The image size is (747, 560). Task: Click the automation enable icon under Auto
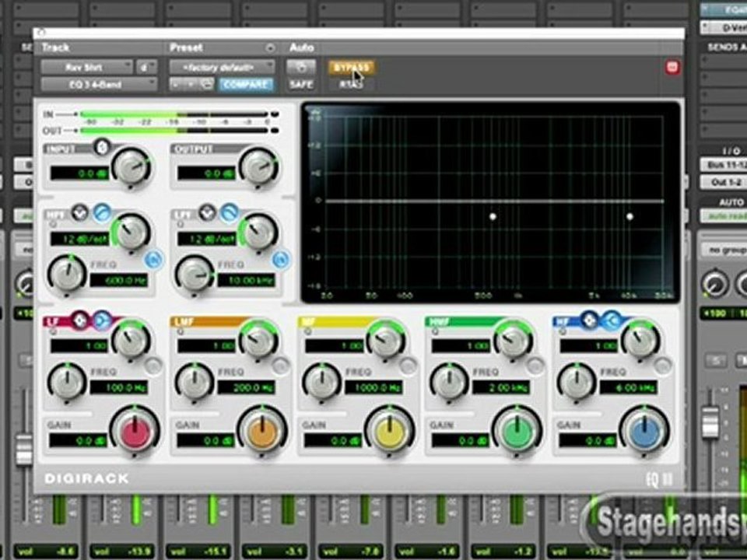click(x=300, y=67)
